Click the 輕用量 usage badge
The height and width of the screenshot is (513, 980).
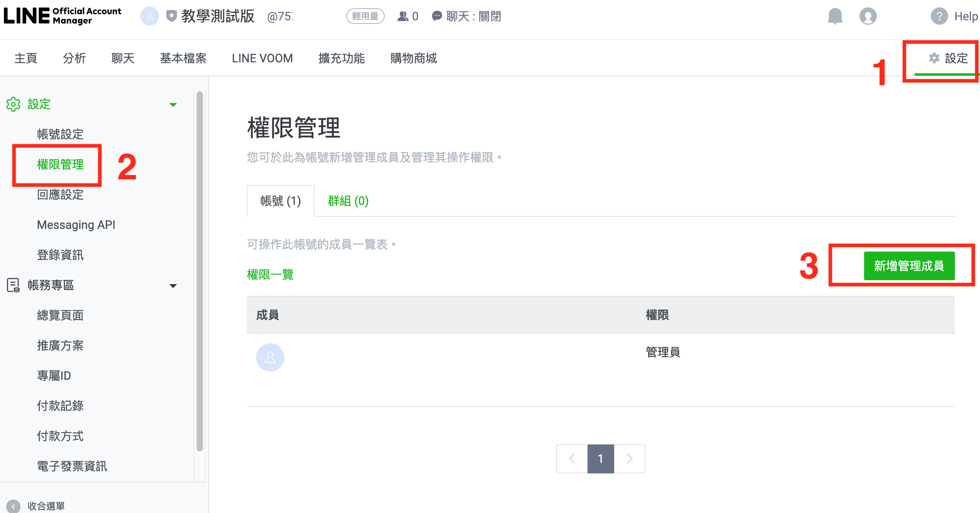[x=365, y=16]
